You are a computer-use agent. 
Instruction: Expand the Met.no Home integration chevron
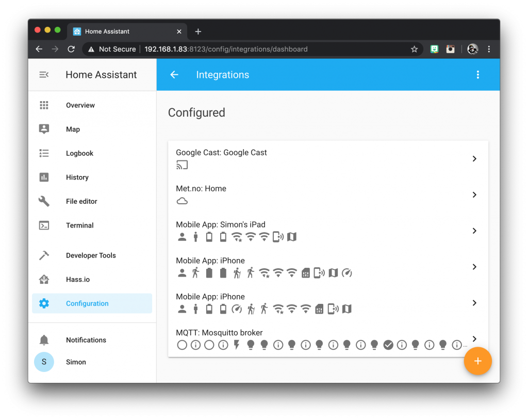pyautogui.click(x=474, y=195)
